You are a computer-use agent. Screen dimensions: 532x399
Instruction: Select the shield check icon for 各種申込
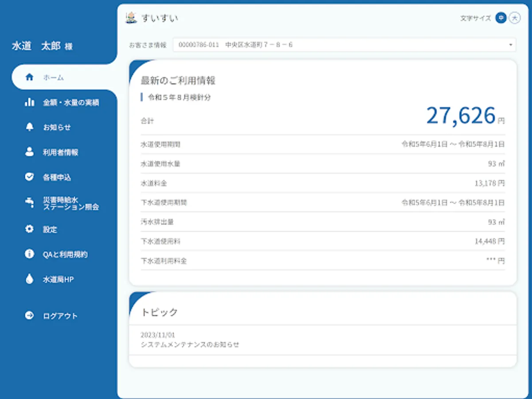point(29,177)
